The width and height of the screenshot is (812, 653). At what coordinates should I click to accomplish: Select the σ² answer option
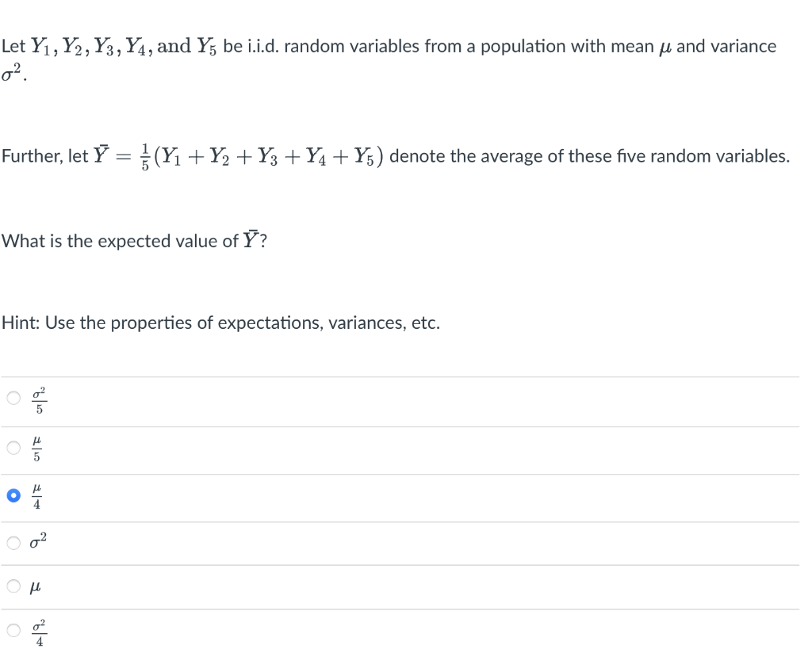[x=13, y=542]
